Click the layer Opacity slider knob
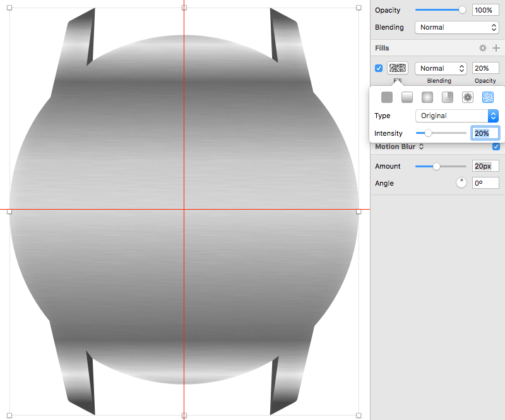505x420 pixels. click(x=462, y=10)
